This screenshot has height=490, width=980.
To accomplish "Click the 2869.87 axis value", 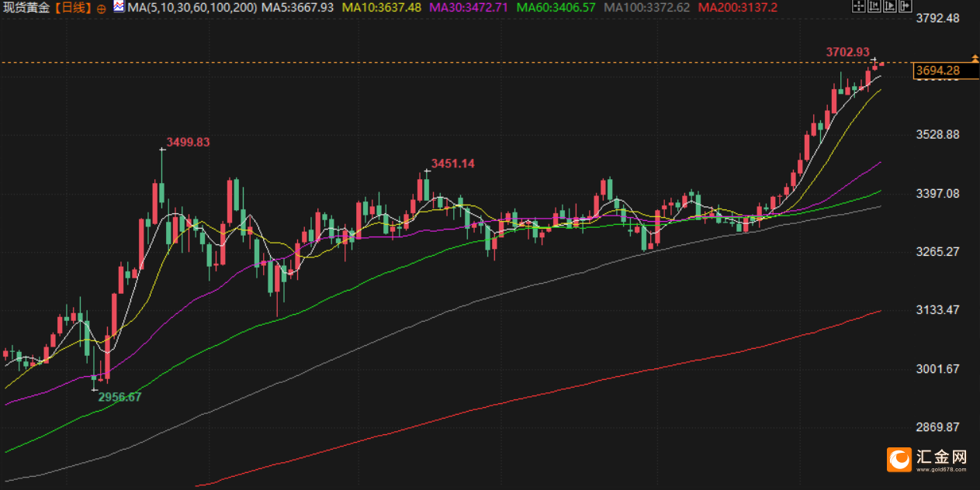I will coord(938,427).
